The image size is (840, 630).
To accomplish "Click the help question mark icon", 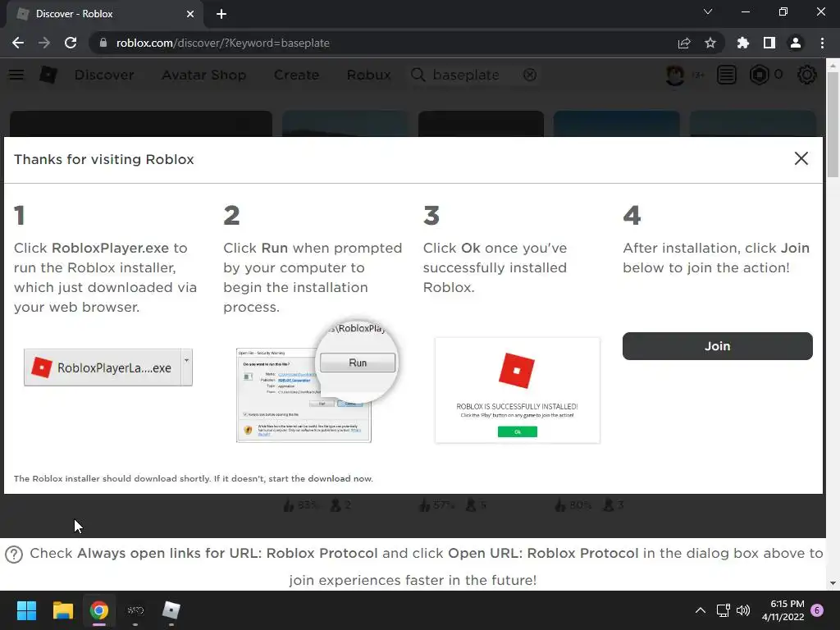I will coord(14,555).
